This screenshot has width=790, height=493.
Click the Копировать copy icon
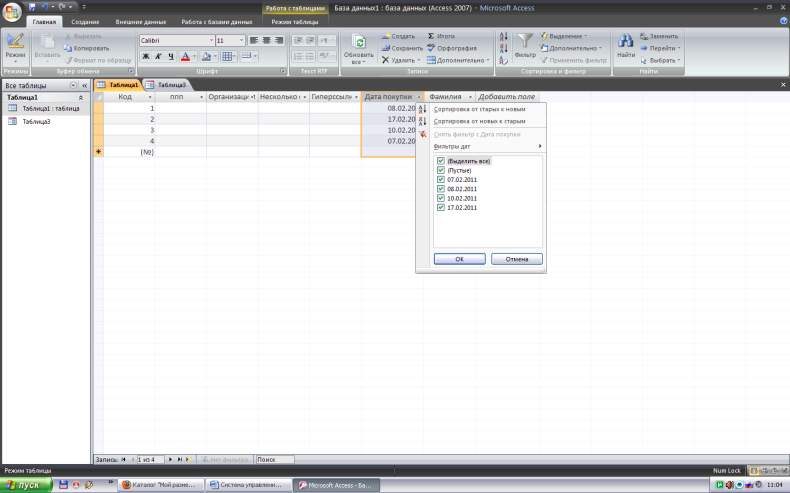coord(68,48)
